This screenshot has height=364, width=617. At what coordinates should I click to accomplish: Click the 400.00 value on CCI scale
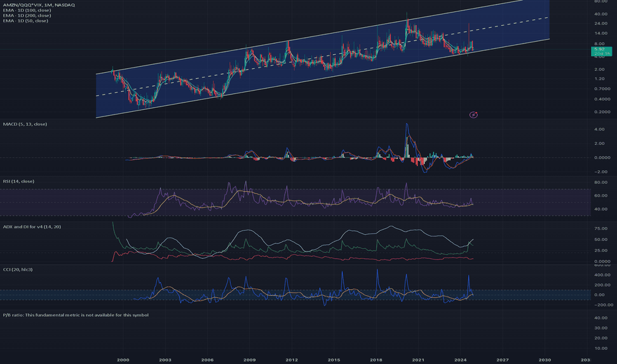(x=602, y=275)
